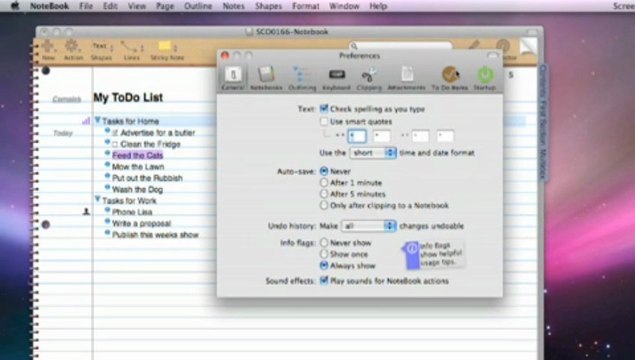Select the Wash the Dog item
635x360 pixels.
(137, 190)
